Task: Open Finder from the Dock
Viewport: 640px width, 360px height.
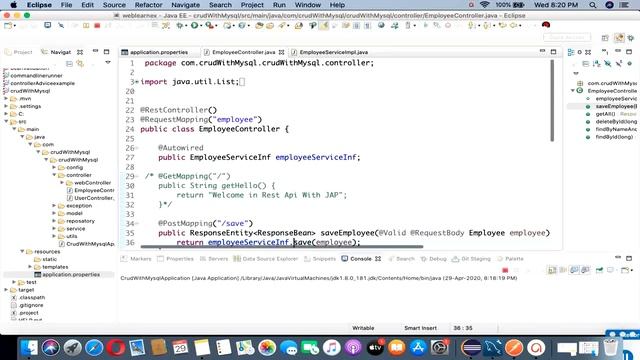Action: tap(29, 348)
